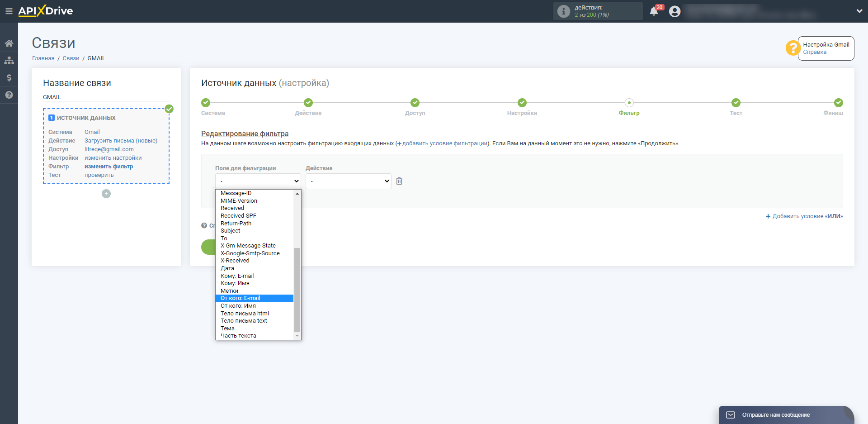Click изменить настройки link
This screenshot has height=424, width=868.
click(113, 158)
